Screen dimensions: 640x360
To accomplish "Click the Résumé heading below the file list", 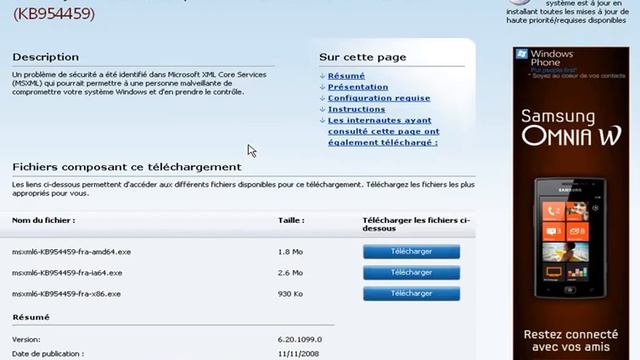I will coord(31,317).
